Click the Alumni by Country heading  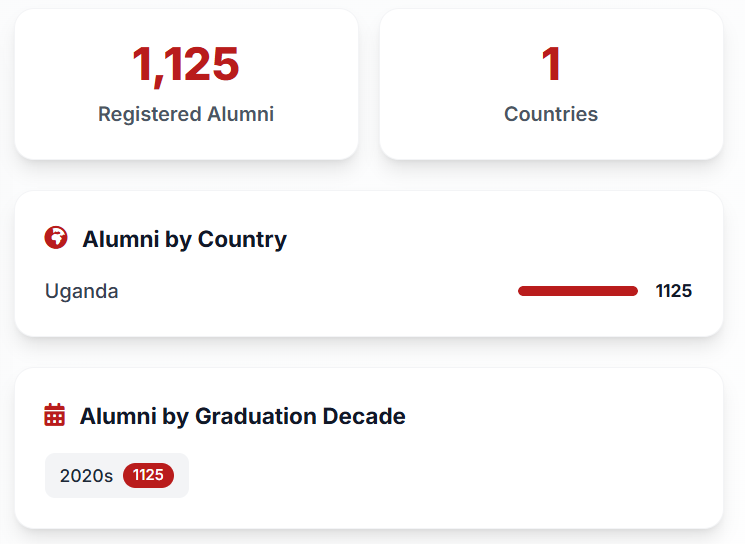tap(184, 239)
